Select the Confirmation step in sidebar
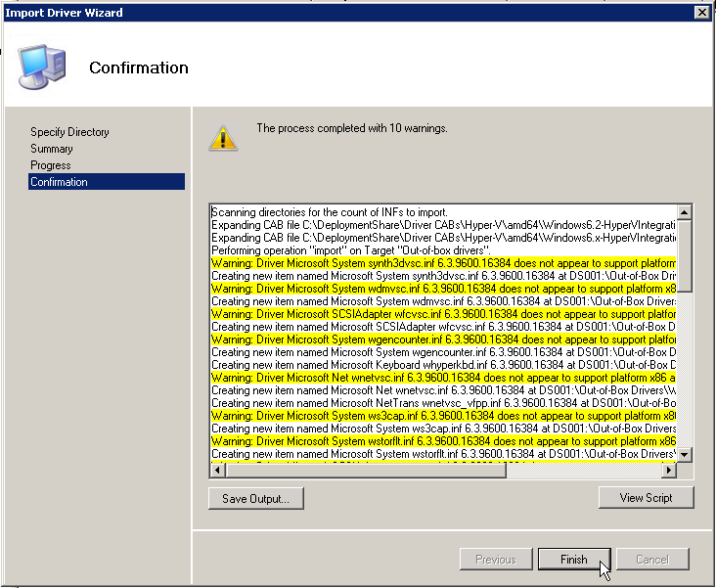Image resolution: width=716 pixels, height=588 pixels. [x=59, y=182]
